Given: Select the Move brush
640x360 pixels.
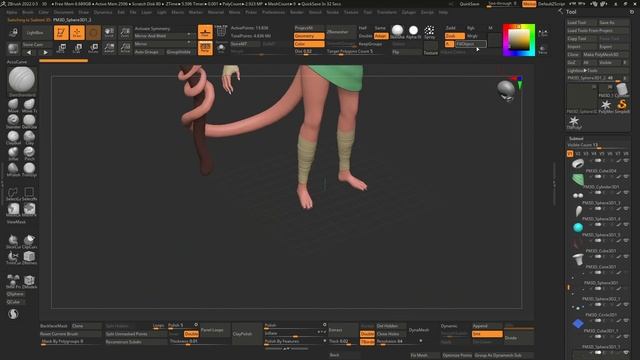Looking at the screenshot, I should 13,105.
